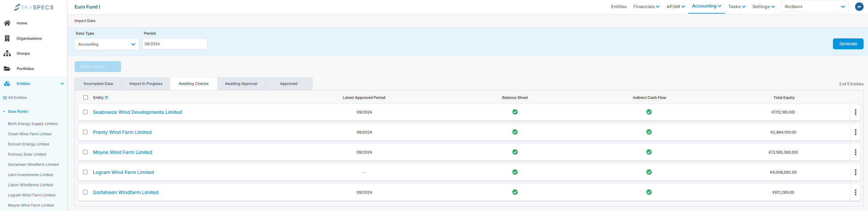The image size is (868, 211).
Task: Click the Entities cubes icon
Action: tap(7, 84)
